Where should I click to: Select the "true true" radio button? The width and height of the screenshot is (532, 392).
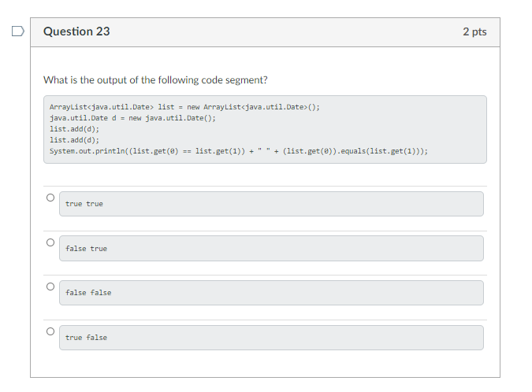50,198
